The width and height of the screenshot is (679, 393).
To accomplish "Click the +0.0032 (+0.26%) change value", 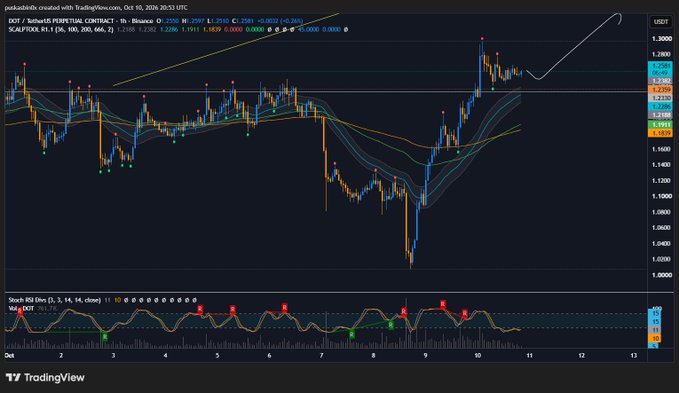I will [280, 21].
